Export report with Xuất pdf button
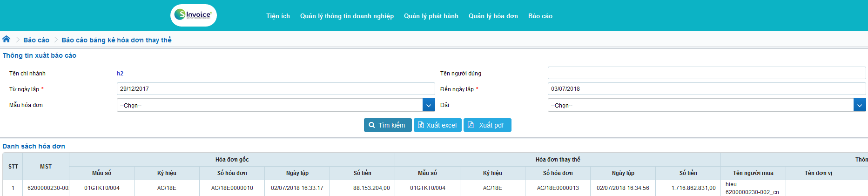The width and height of the screenshot is (868, 196). click(487, 125)
